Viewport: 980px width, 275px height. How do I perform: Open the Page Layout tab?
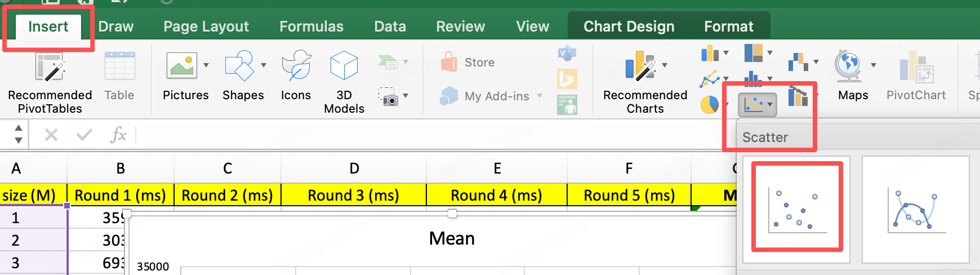pyautogui.click(x=206, y=26)
